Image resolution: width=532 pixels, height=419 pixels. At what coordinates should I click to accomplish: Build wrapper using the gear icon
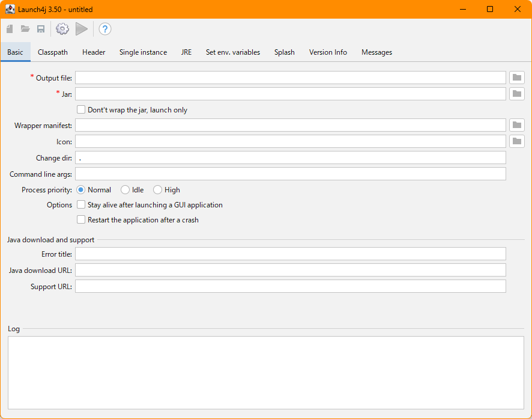[x=62, y=29]
